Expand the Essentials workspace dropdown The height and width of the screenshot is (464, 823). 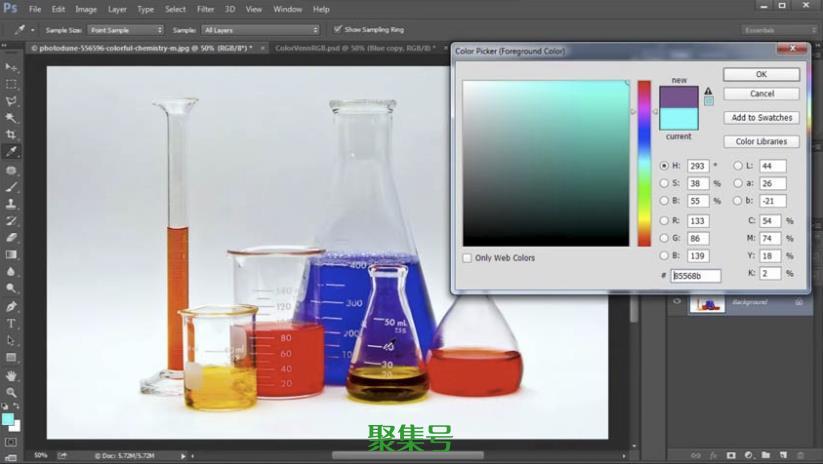[x=772, y=30]
